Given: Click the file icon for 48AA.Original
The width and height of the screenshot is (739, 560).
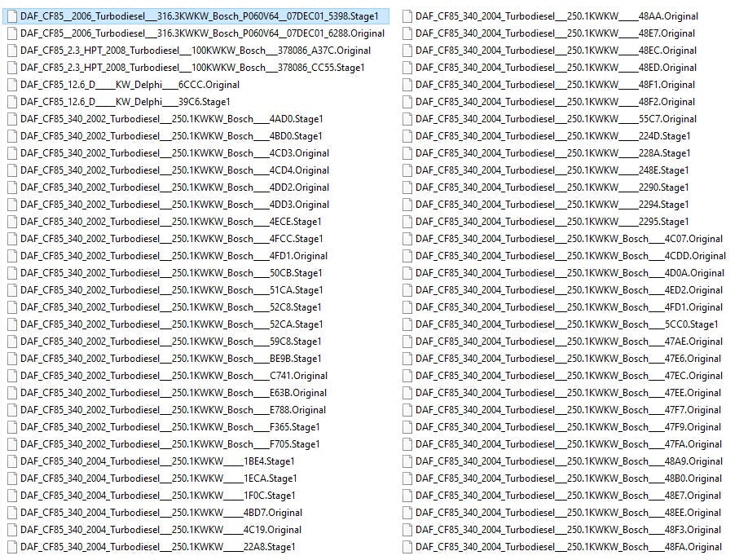Looking at the screenshot, I should pyautogui.click(x=406, y=16).
